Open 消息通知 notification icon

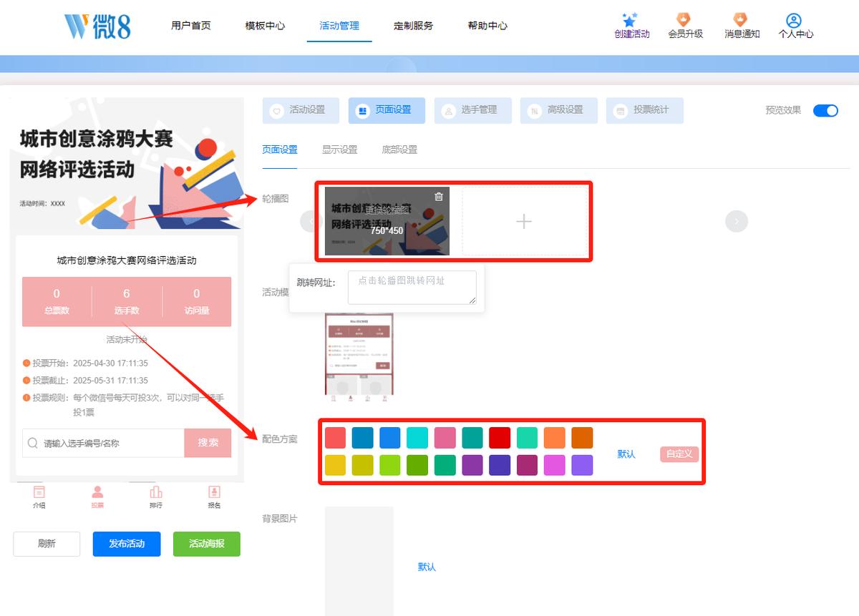click(x=740, y=19)
